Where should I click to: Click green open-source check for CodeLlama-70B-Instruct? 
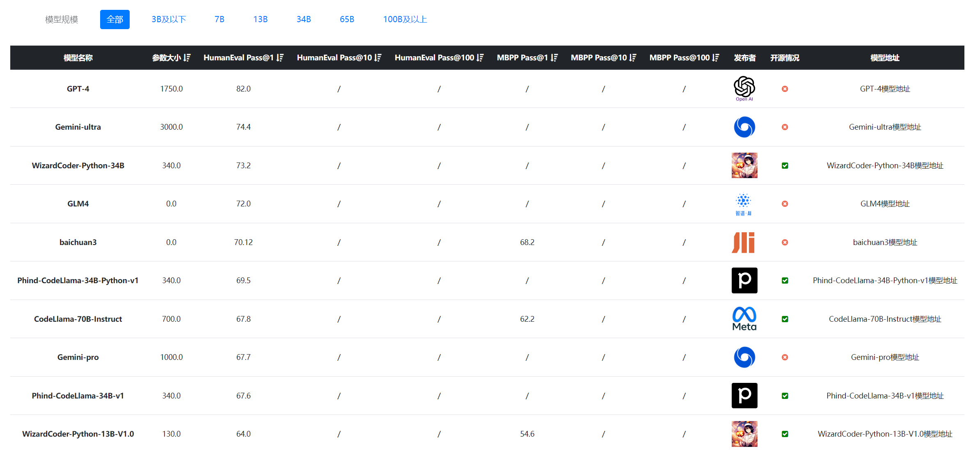click(785, 319)
